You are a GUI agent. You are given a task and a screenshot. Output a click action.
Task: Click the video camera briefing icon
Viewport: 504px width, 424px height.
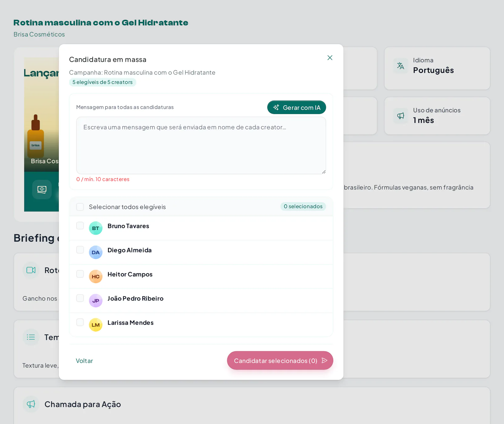pyautogui.click(x=31, y=270)
